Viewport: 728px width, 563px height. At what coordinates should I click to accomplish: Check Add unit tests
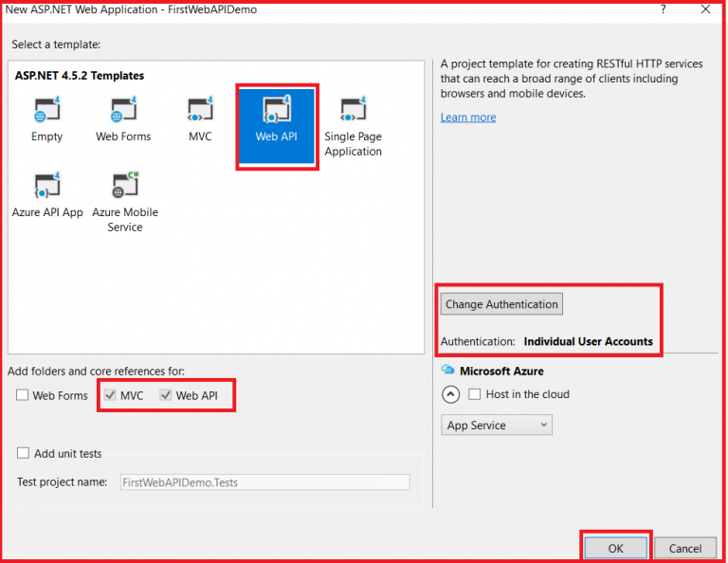(23, 453)
